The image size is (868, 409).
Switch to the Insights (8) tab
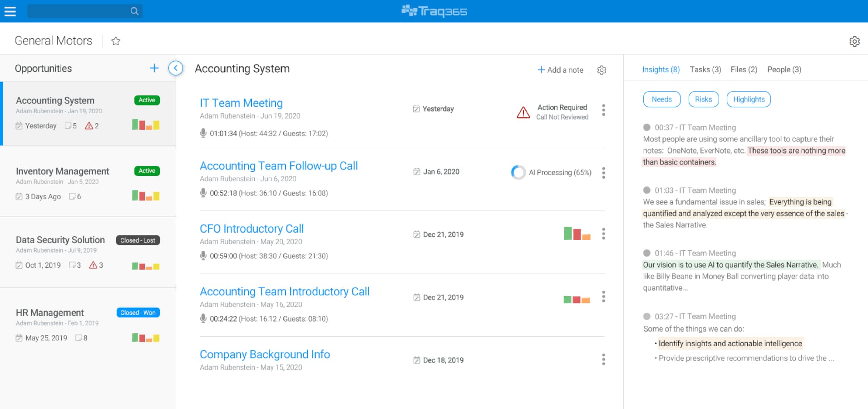[661, 70]
